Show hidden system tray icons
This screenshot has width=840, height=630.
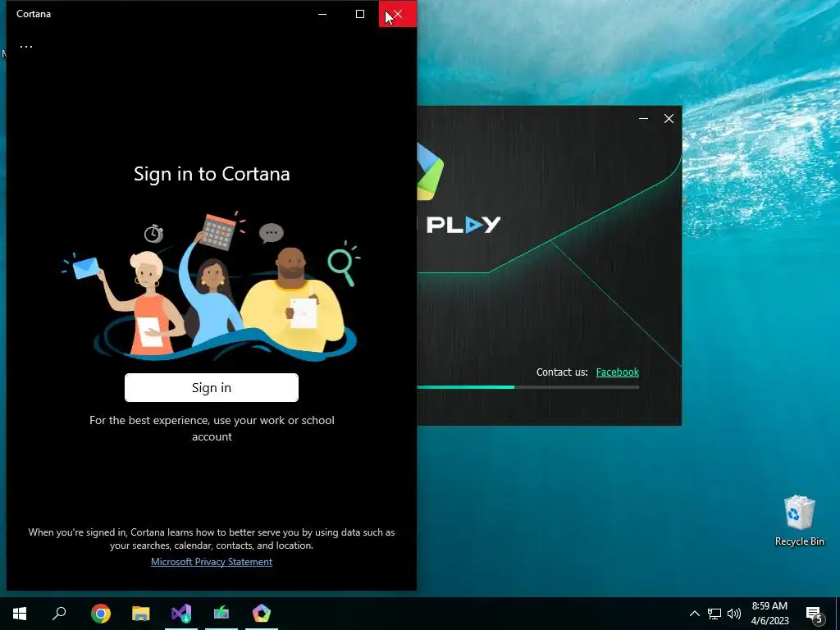tap(694, 614)
